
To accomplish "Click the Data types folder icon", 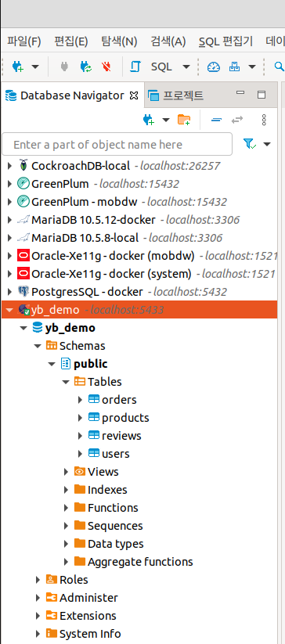I will point(79,543).
